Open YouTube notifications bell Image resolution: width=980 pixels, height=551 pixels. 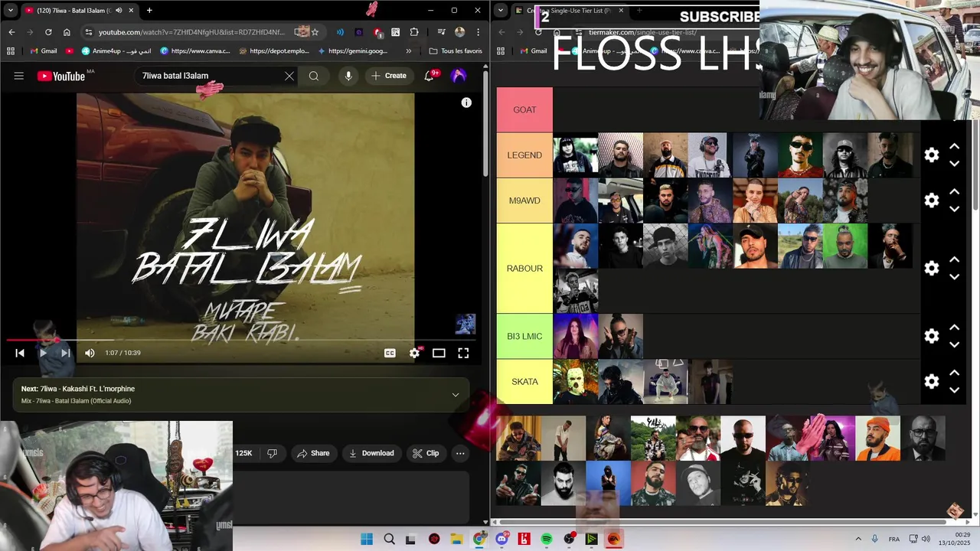430,76
